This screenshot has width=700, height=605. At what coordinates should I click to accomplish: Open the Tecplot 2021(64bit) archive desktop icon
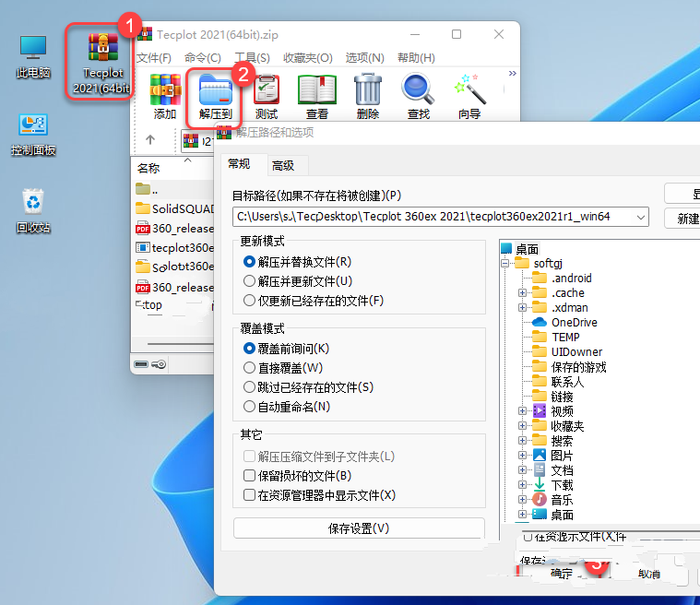click(102, 62)
